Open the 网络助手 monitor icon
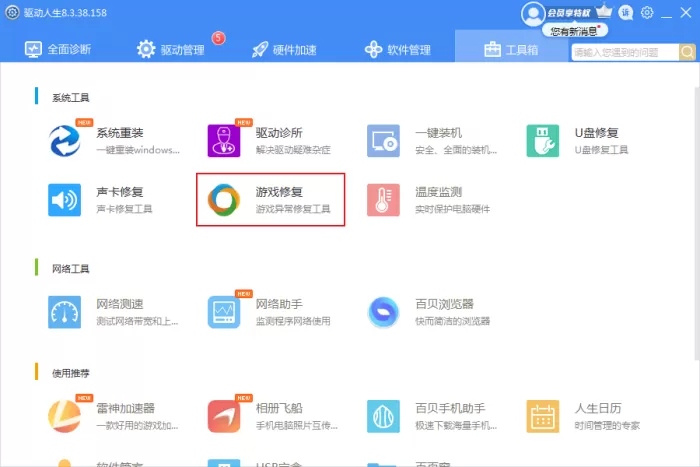700x467 pixels. [x=224, y=312]
